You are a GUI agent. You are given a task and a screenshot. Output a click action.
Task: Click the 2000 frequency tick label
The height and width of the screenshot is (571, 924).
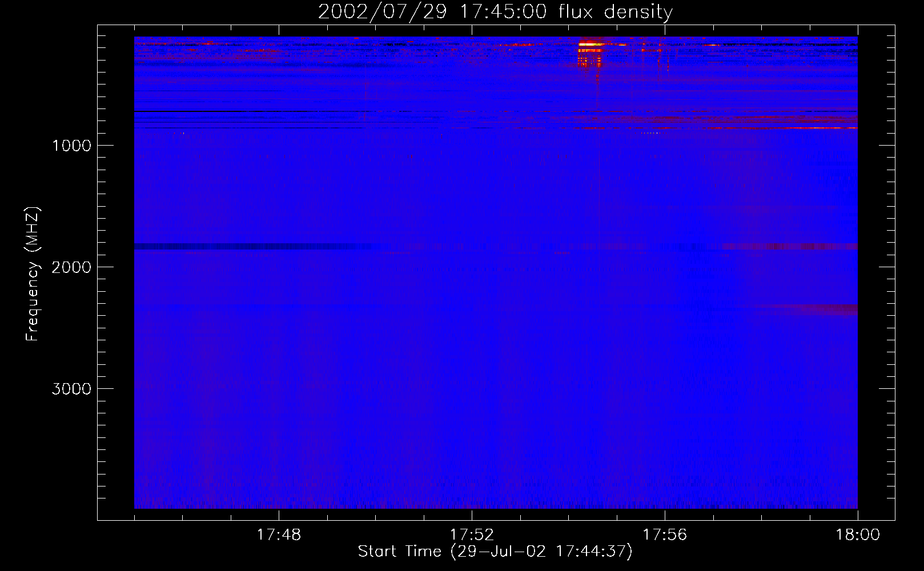[71, 267]
